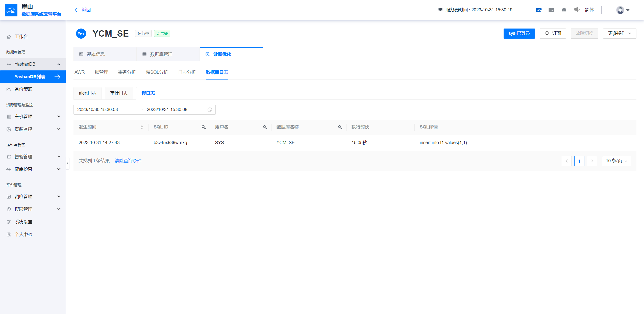Open the alarm bell icon in header
The image size is (644, 314).
pyautogui.click(x=564, y=10)
